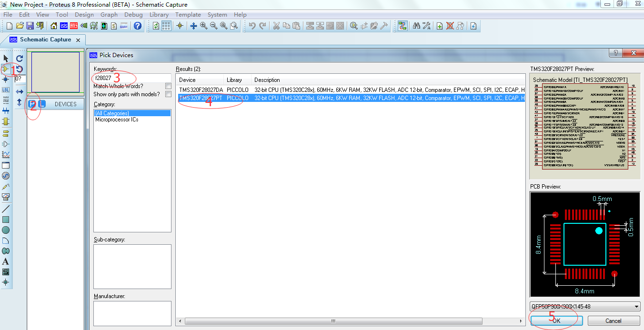Open the Design menu
Image resolution: width=644 pixels, height=330 pixels.
pyautogui.click(x=84, y=14)
